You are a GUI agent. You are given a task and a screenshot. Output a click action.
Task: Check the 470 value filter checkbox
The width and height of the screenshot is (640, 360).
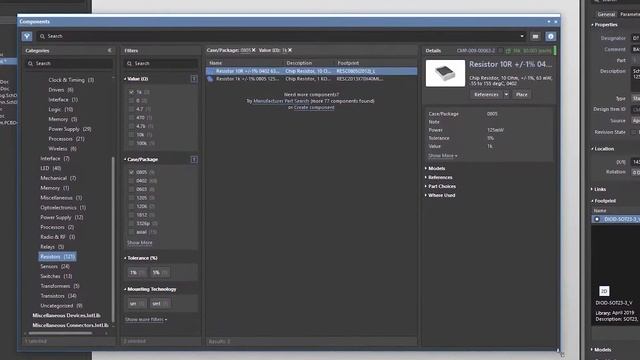pos(131,118)
